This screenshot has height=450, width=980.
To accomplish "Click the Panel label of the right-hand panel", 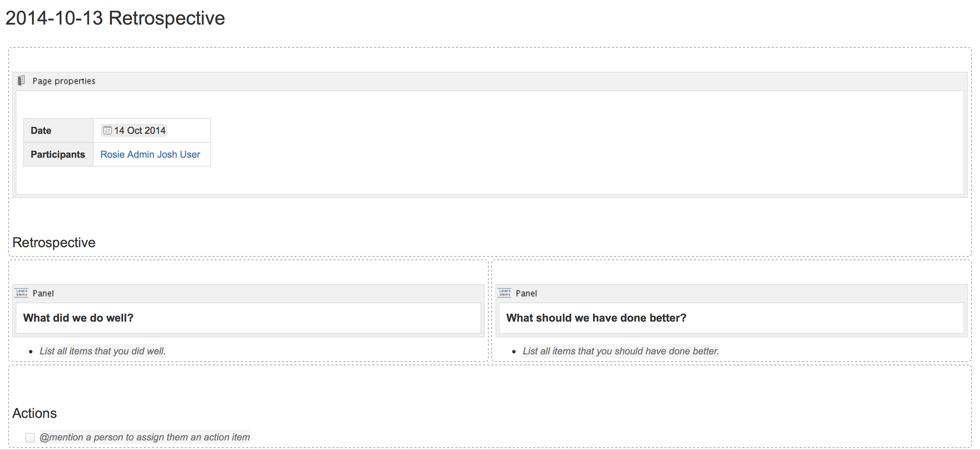I will (526, 294).
